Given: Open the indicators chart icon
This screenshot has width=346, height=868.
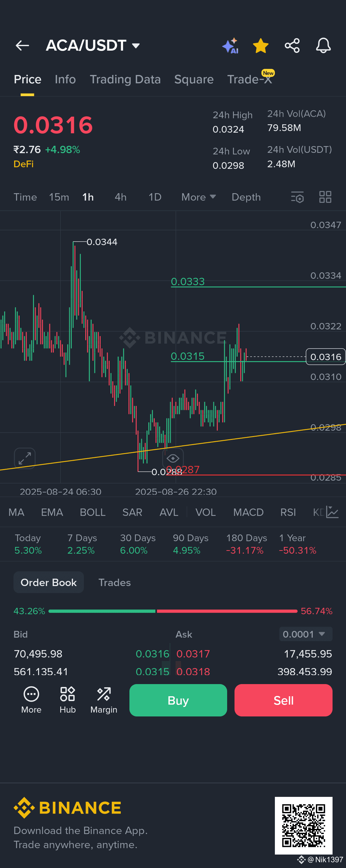Looking at the screenshot, I should (332, 513).
